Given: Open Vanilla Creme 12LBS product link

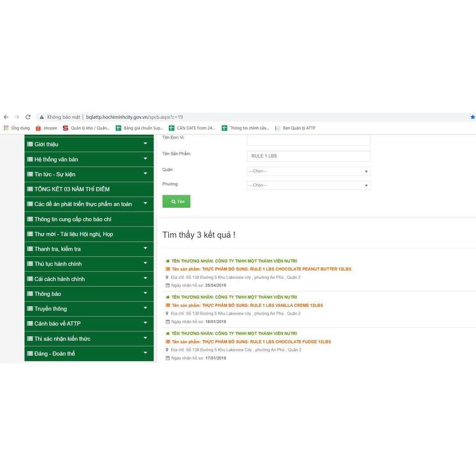Looking at the screenshot, I should click(x=247, y=305).
